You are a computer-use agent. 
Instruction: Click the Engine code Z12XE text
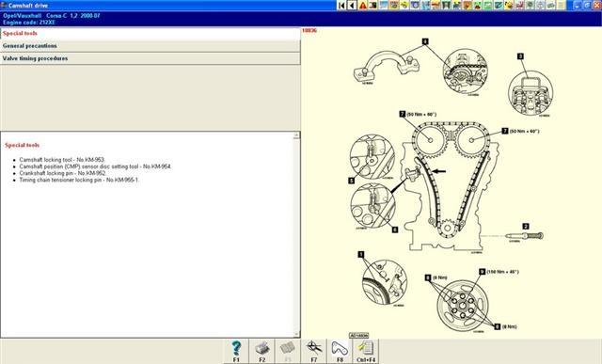29,23
